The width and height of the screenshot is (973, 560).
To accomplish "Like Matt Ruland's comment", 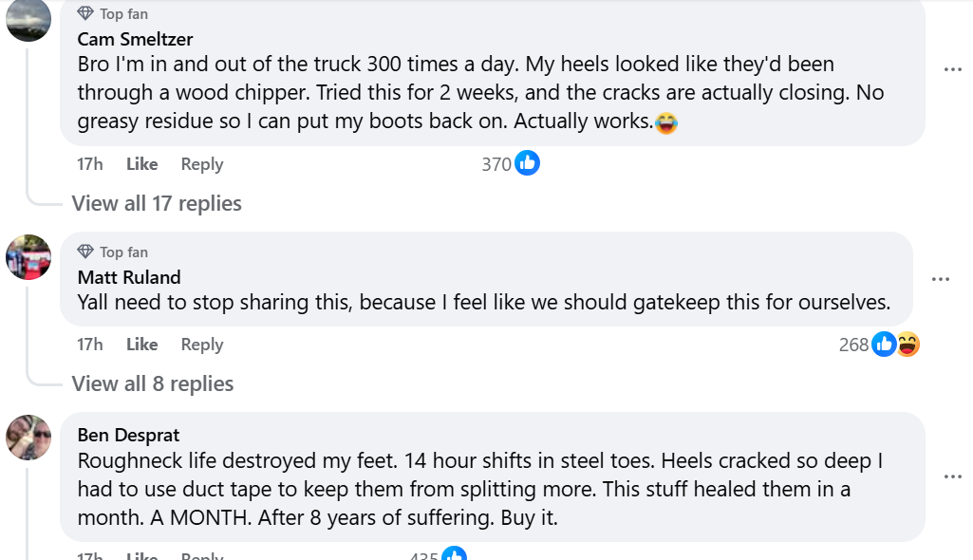I will [141, 345].
